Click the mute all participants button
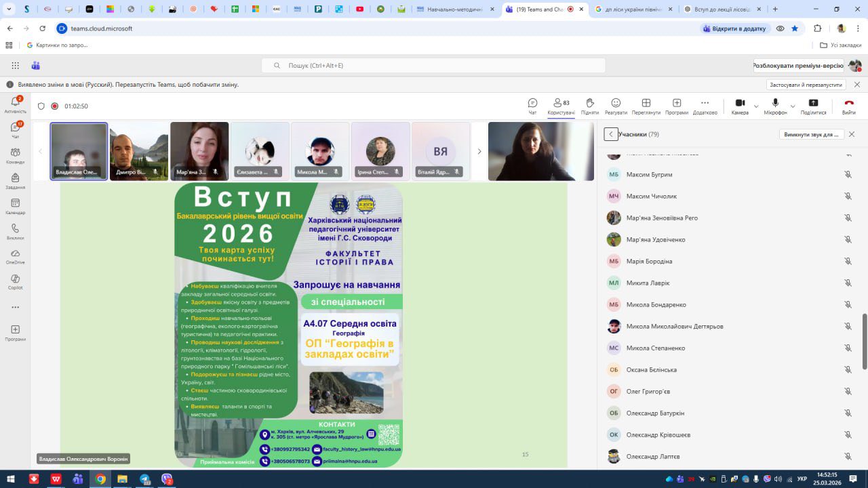 pos(811,134)
